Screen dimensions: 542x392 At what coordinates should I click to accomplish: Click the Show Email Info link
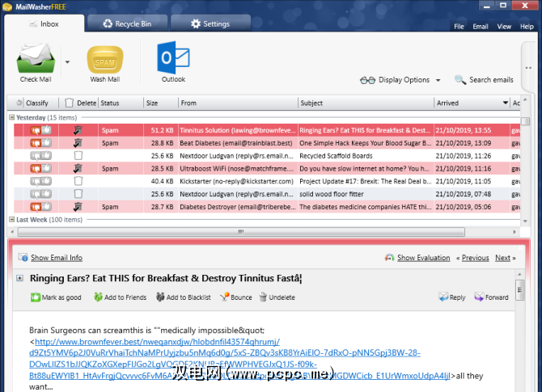[x=57, y=258]
